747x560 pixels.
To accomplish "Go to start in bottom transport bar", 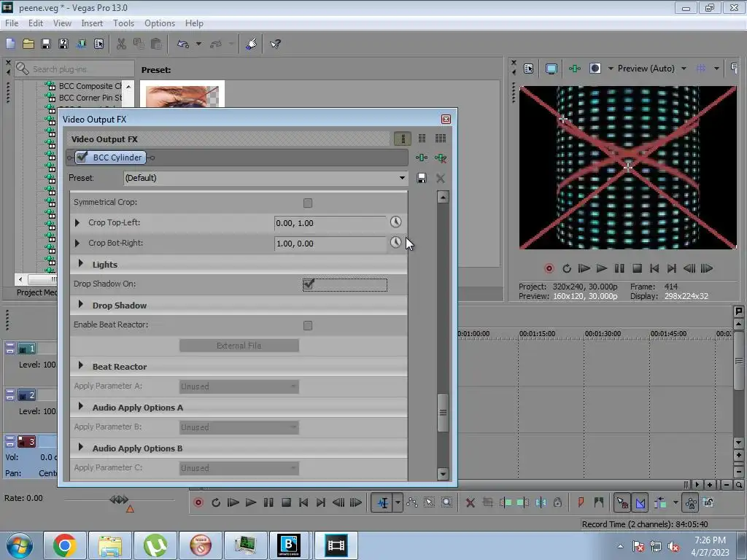I will (303, 502).
